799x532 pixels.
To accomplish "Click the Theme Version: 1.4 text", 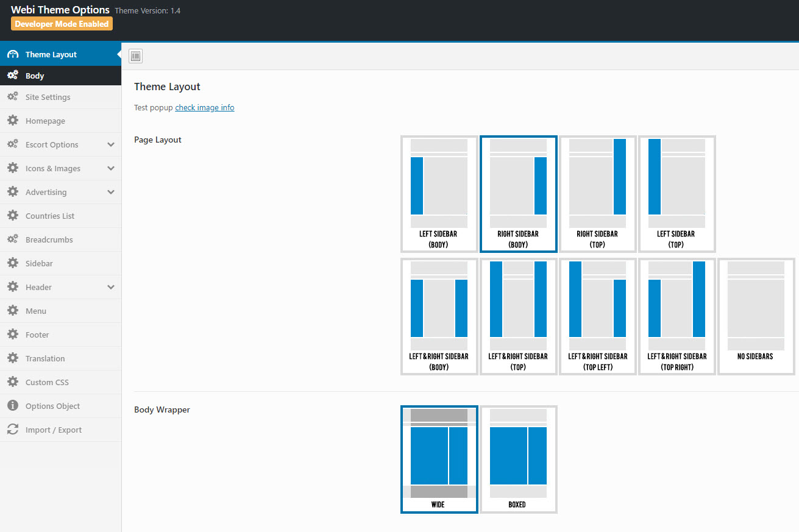I will click(x=147, y=11).
